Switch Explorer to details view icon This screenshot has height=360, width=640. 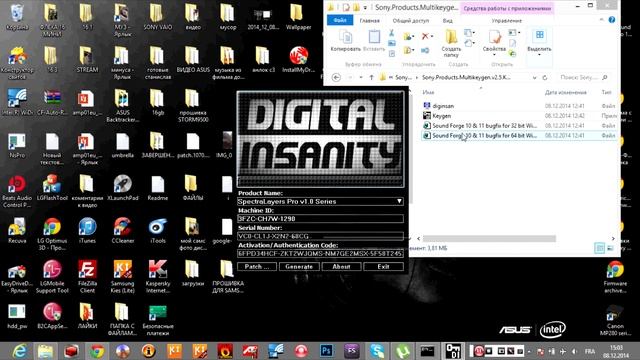click(x=599, y=248)
